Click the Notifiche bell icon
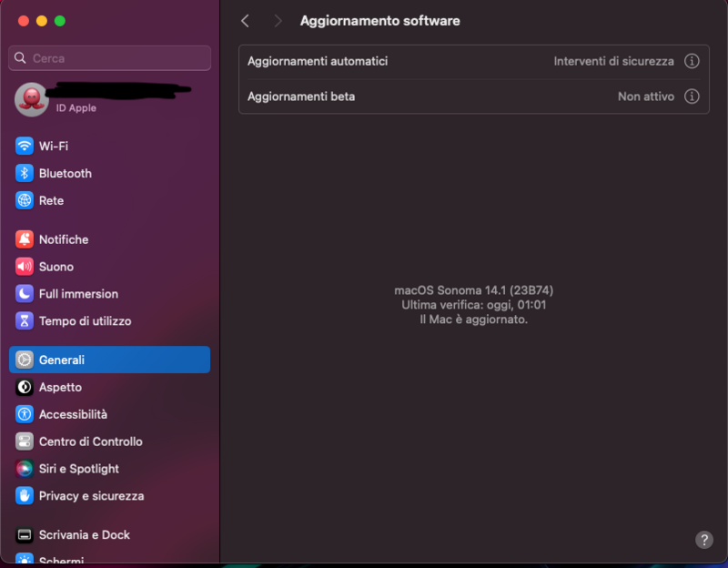The height and width of the screenshot is (568, 728). click(25, 239)
